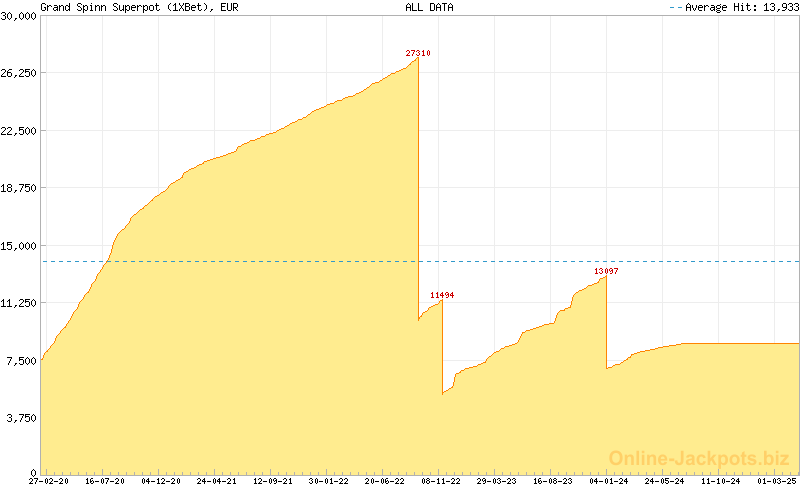Click the 15,000 y-axis label
This screenshot has width=800, height=490.
click(x=19, y=245)
